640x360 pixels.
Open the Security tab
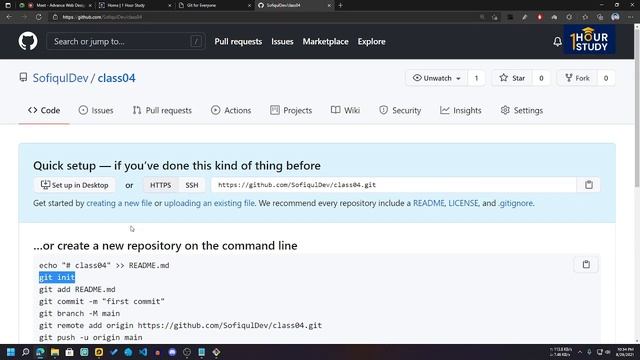[400, 110]
